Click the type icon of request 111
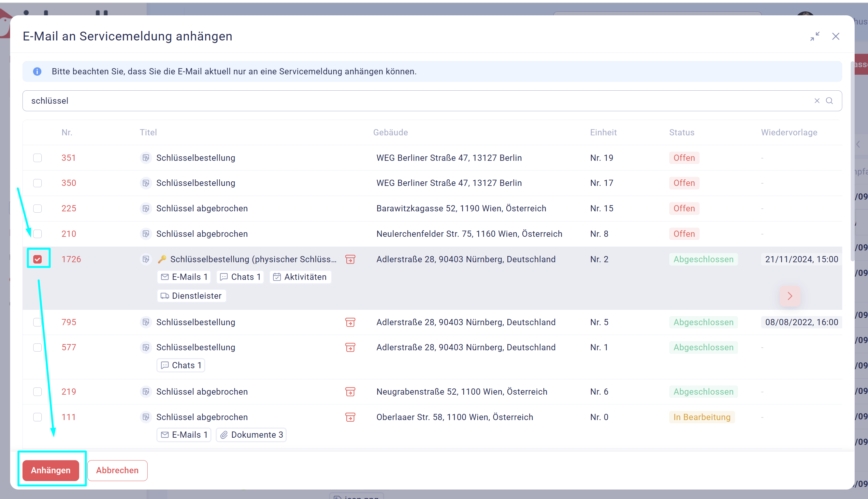 pyautogui.click(x=146, y=417)
